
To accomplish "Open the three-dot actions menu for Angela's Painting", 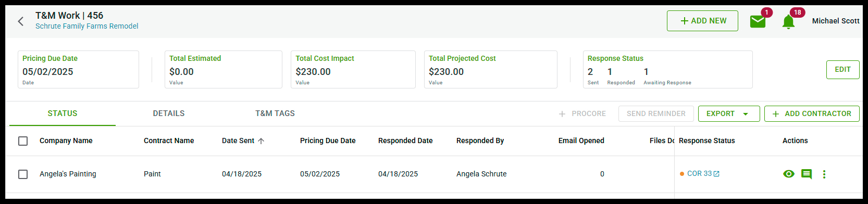I will tap(824, 174).
